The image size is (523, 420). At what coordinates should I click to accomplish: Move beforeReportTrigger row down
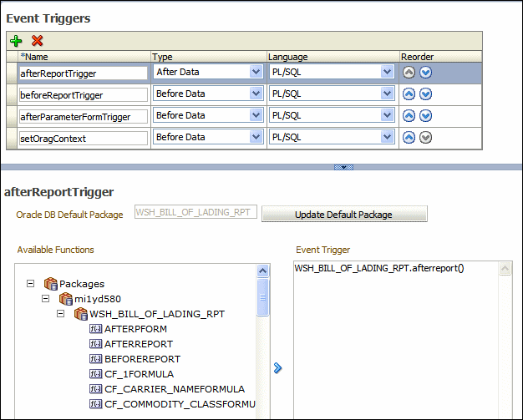coord(425,94)
